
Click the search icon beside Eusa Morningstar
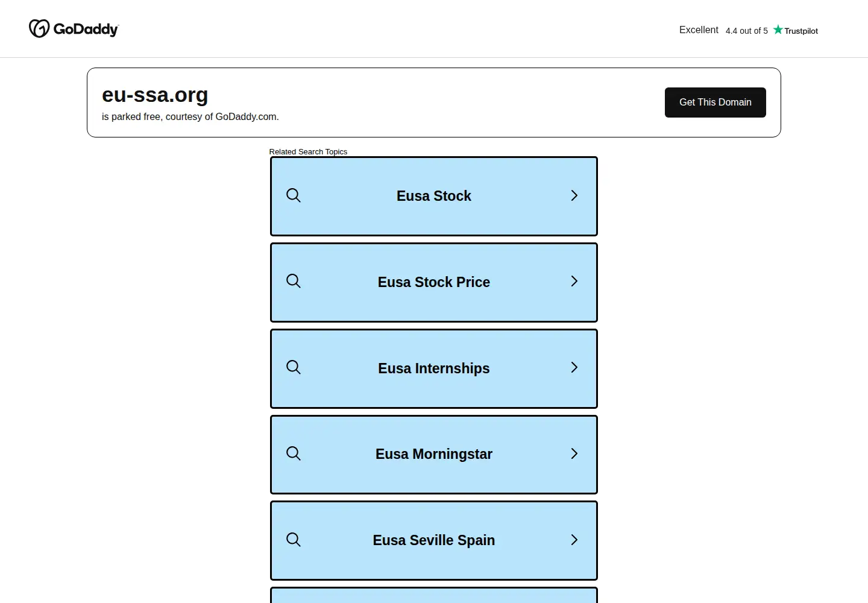pos(294,453)
